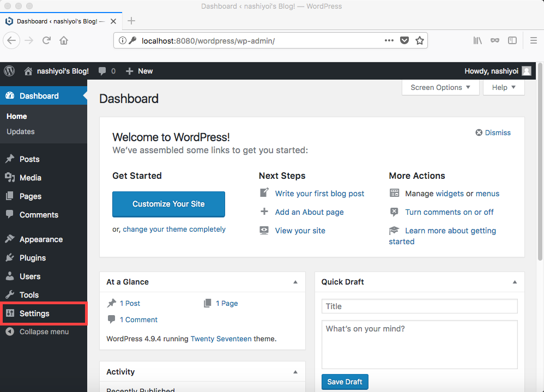The image size is (544, 392).
Task: Open the 1 Post link
Action: (x=130, y=303)
